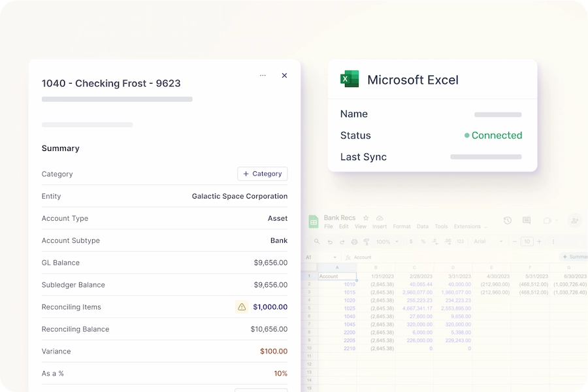
Task: Increase font size with plus icon
Action: pyautogui.click(x=539, y=242)
